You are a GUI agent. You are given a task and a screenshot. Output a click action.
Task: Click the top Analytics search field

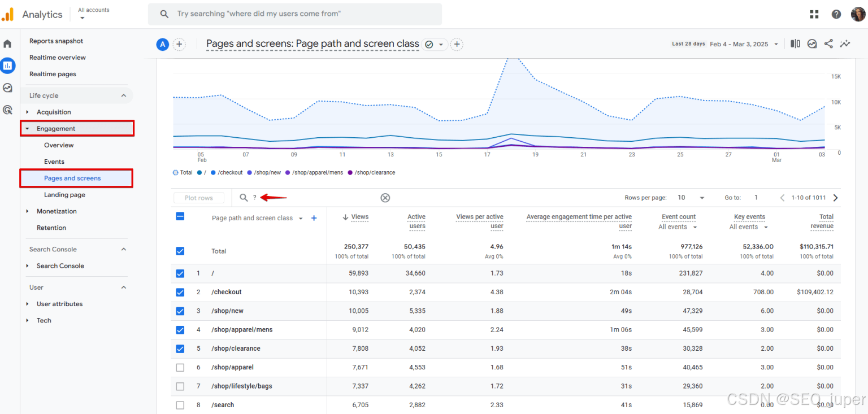[x=295, y=14]
